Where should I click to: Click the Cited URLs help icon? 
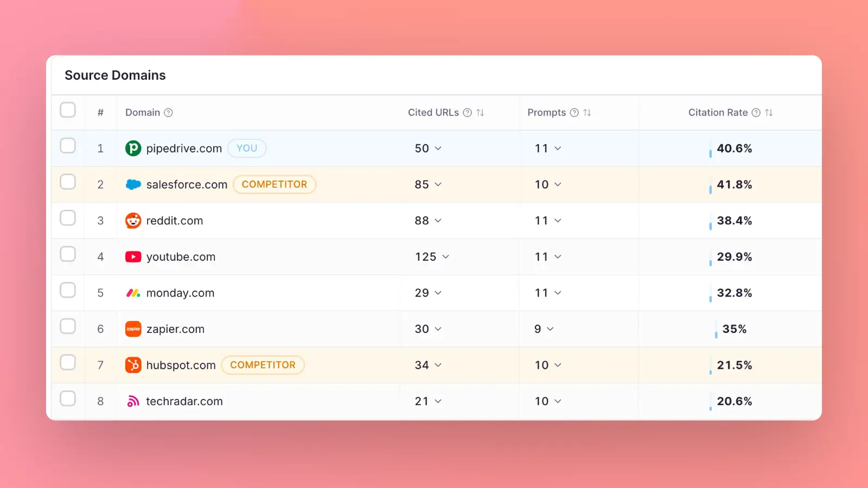(467, 113)
